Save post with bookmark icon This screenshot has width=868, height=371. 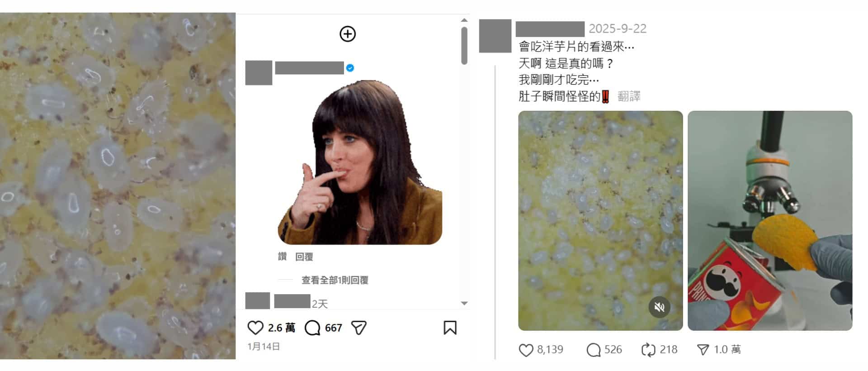coord(450,328)
